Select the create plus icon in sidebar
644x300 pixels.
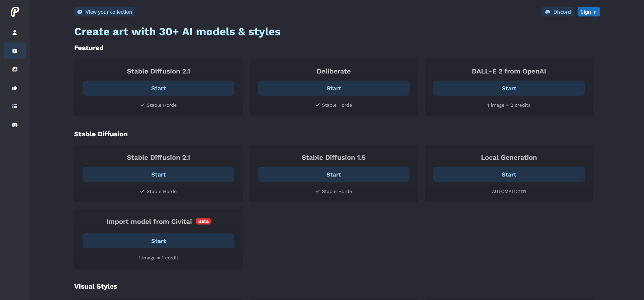[x=15, y=51]
